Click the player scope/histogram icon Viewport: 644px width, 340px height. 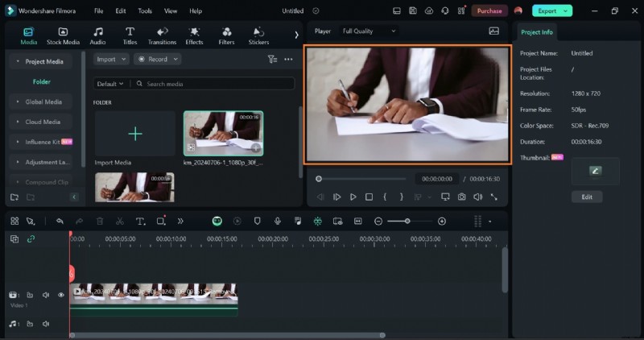[494, 31]
